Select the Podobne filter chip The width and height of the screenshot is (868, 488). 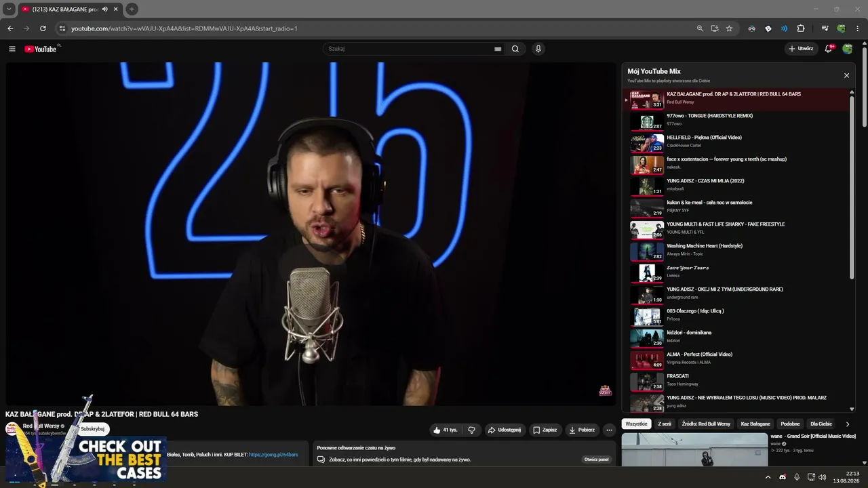[x=790, y=424]
